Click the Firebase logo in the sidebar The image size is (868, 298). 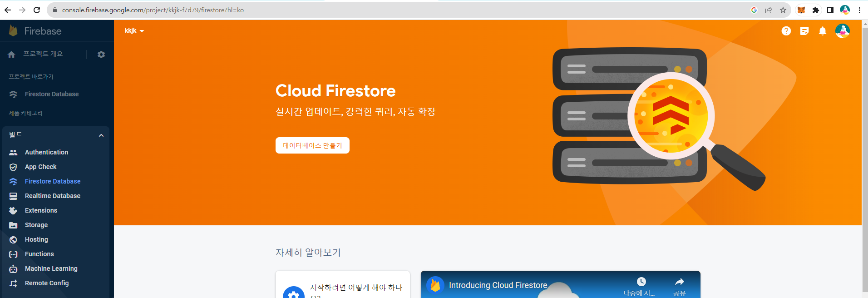pos(13,31)
